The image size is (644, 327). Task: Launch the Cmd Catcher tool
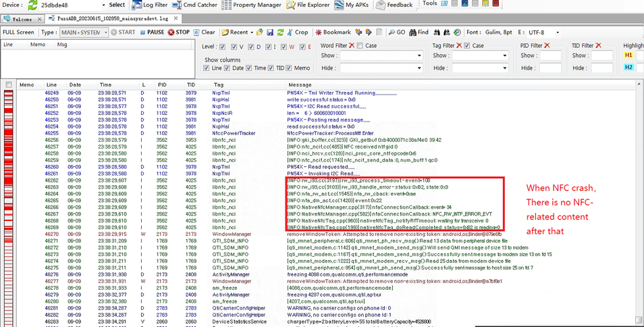coord(194,5)
